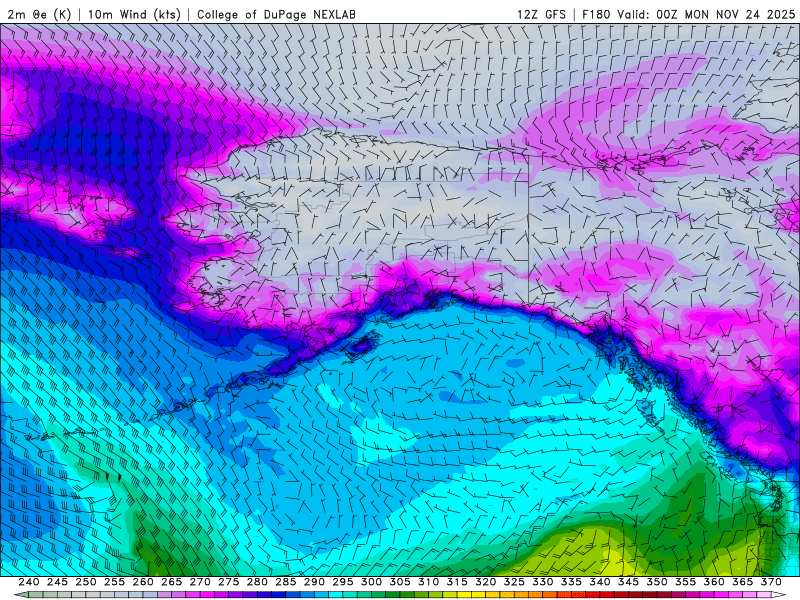Click the 320 value on the color scale

486,582
